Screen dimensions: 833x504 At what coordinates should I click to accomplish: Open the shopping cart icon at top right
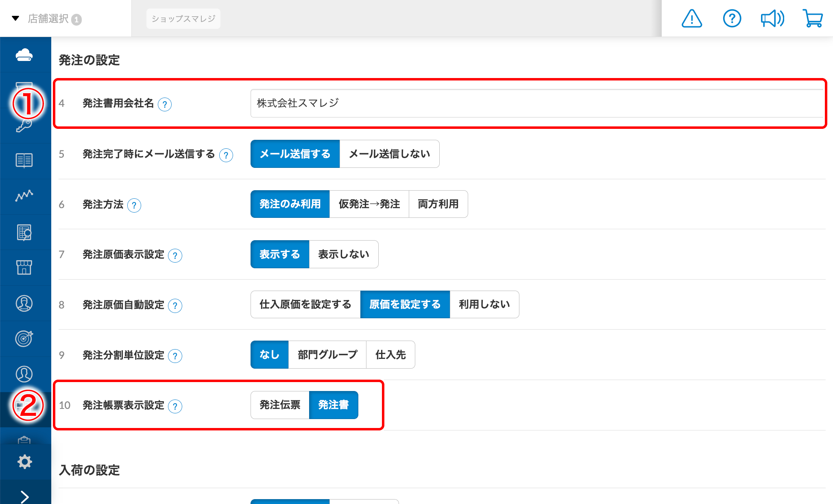click(812, 18)
